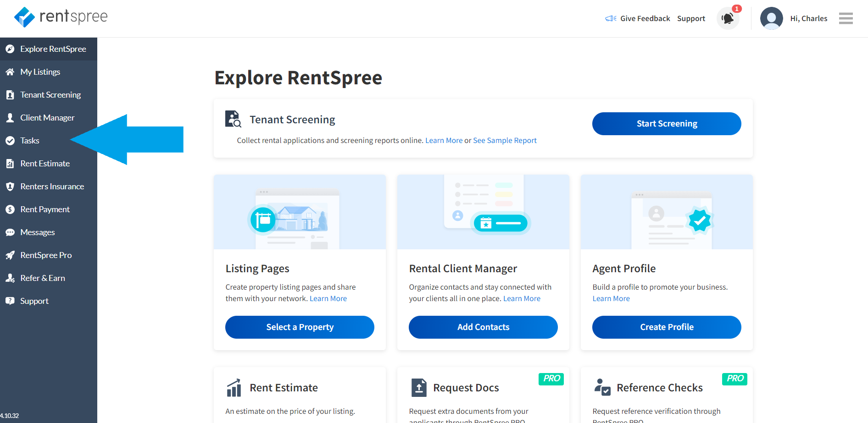This screenshot has width=868, height=423.
Task: Click the Rent Estimate card chart icon
Action: tap(234, 388)
